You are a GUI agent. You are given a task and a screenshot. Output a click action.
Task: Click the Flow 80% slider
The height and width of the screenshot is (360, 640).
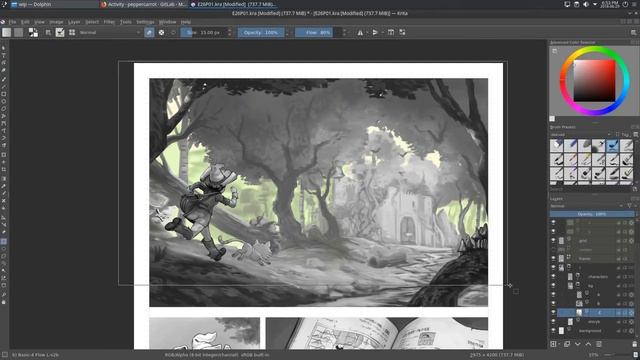tap(318, 32)
